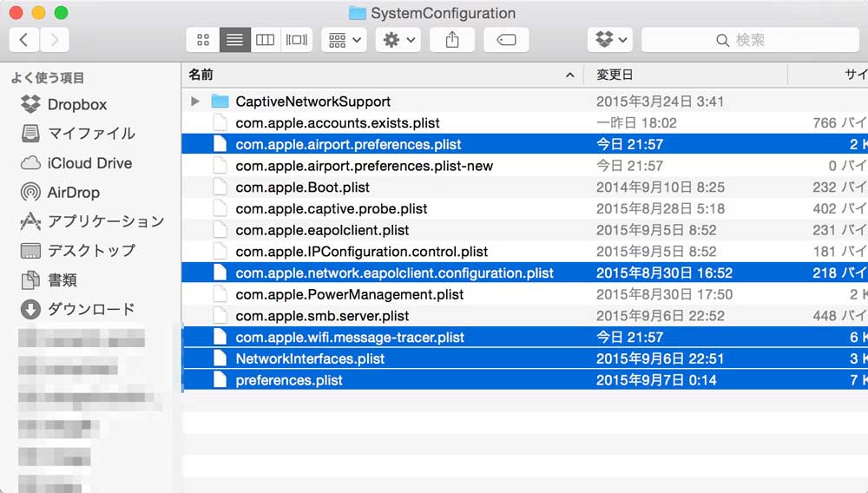Screen dimensions: 868x493
Task: Click the date 2015年9月6日 22:52
Action: coord(661,316)
